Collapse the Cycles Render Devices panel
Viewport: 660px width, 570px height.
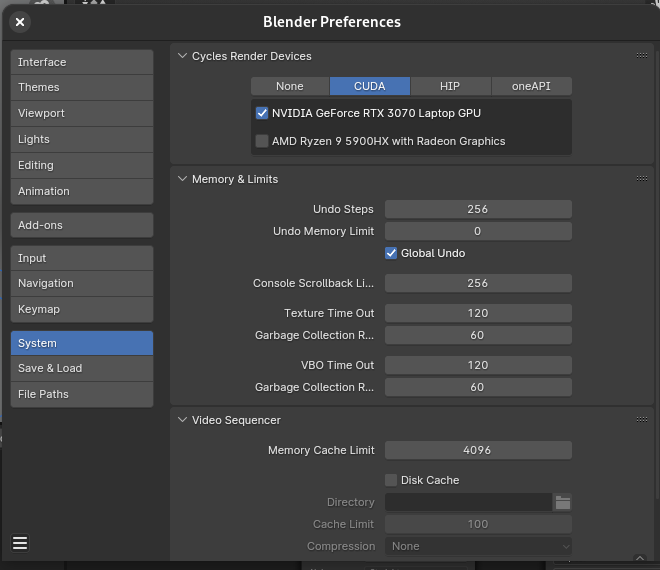pos(182,57)
